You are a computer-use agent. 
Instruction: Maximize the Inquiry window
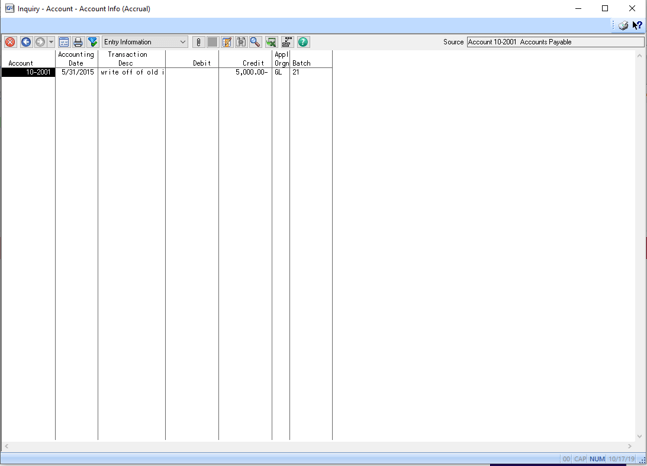point(605,8)
